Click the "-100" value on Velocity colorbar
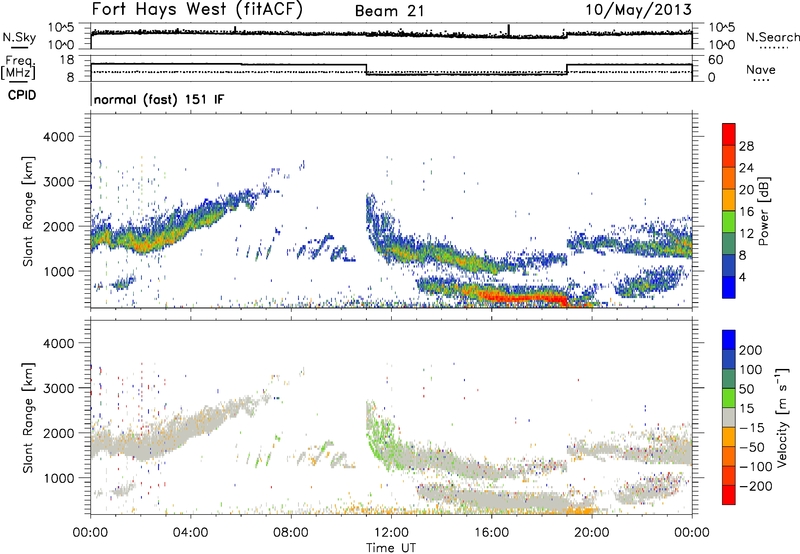 point(756,466)
